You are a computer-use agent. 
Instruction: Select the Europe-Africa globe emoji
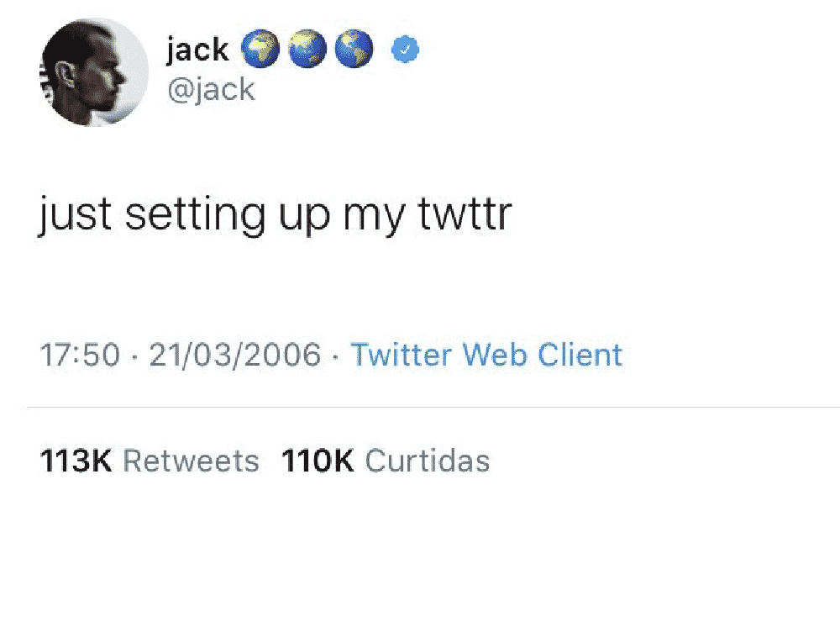[260, 49]
